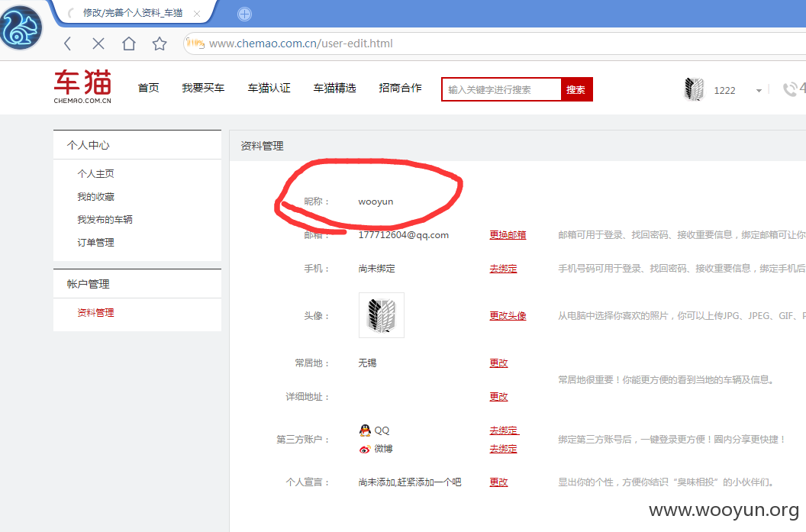The height and width of the screenshot is (532, 806).
Task: Click the address bar URL field
Action: pos(494,44)
